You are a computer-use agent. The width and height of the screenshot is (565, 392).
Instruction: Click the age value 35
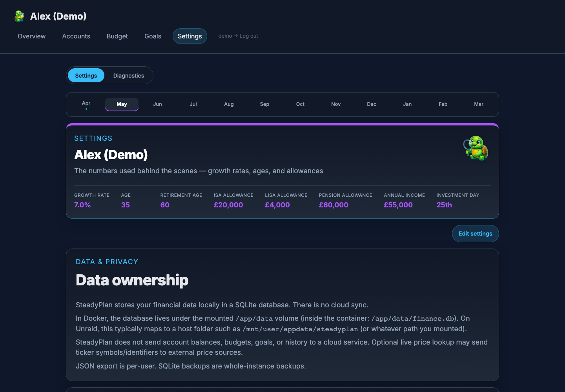point(126,205)
